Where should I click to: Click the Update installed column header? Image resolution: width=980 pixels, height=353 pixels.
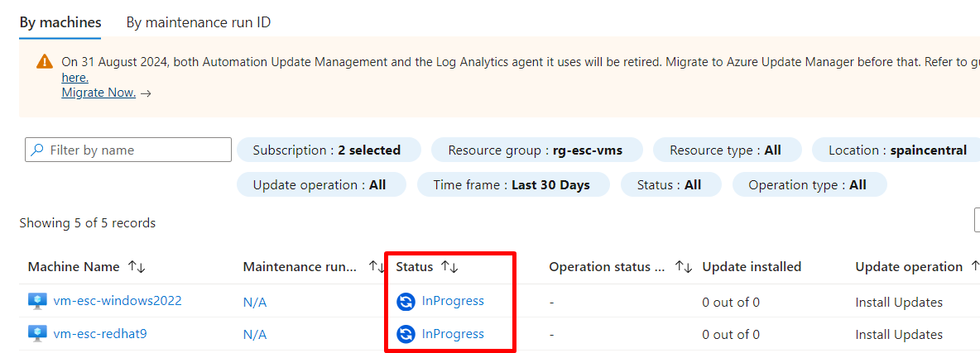752,267
